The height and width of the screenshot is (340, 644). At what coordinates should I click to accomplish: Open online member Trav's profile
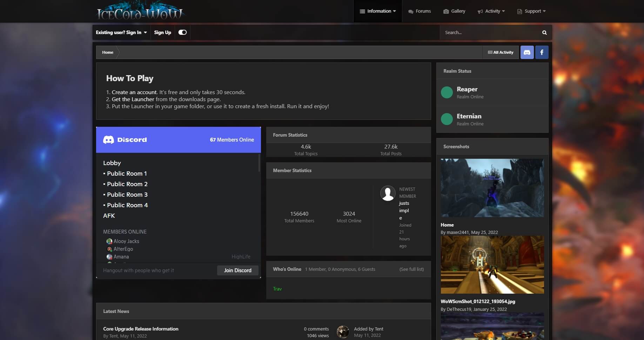[277, 289]
